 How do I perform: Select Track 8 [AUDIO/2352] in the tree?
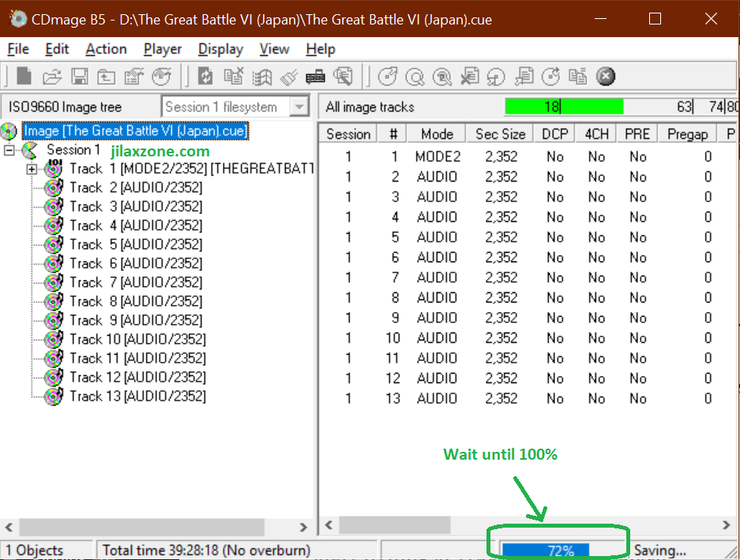pos(136,301)
